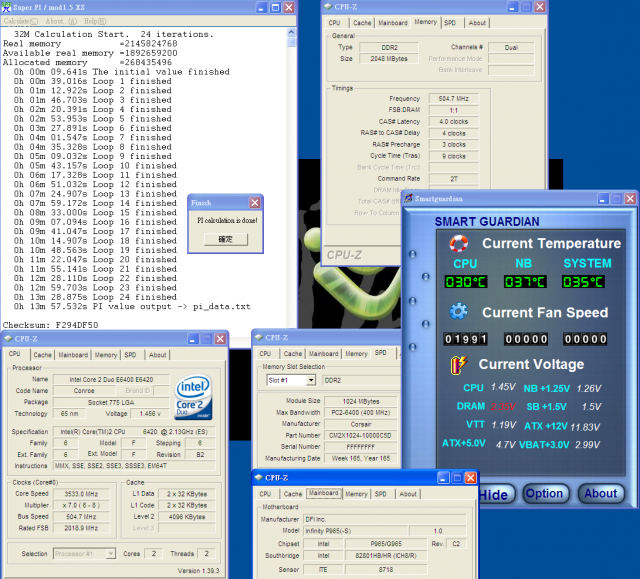The width and height of the screenshot is (640, 579).
Task: Click CPU-Z icon in CPU window title bar
Action: coord(8,339)
